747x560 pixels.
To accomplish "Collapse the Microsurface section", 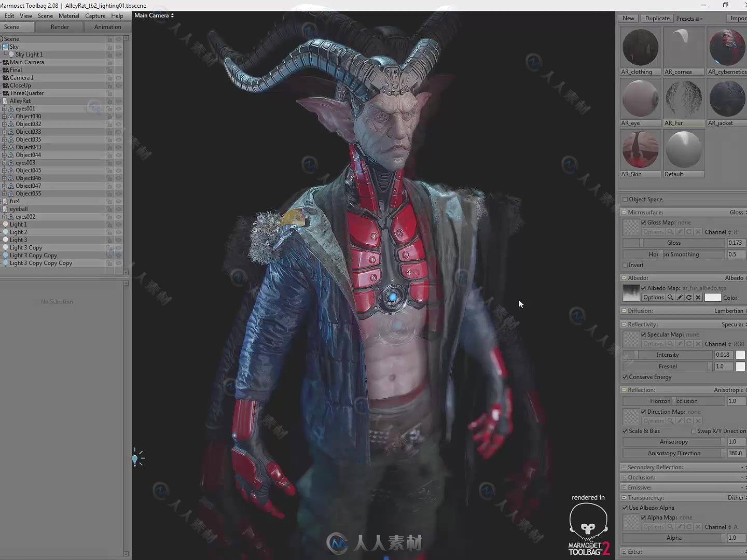I will (x=624, y=213).
